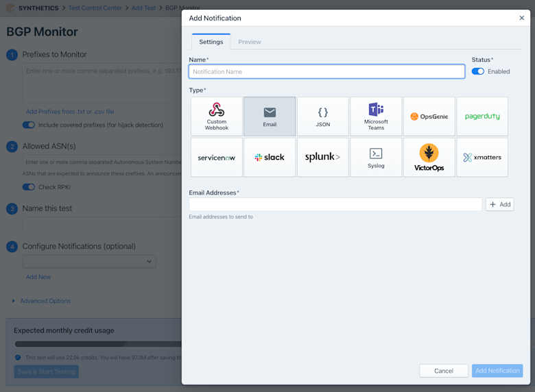Select the Splunk notification type
Viewport: 535px width, 392px height.
pyautogui.click(x=323, y=157)
